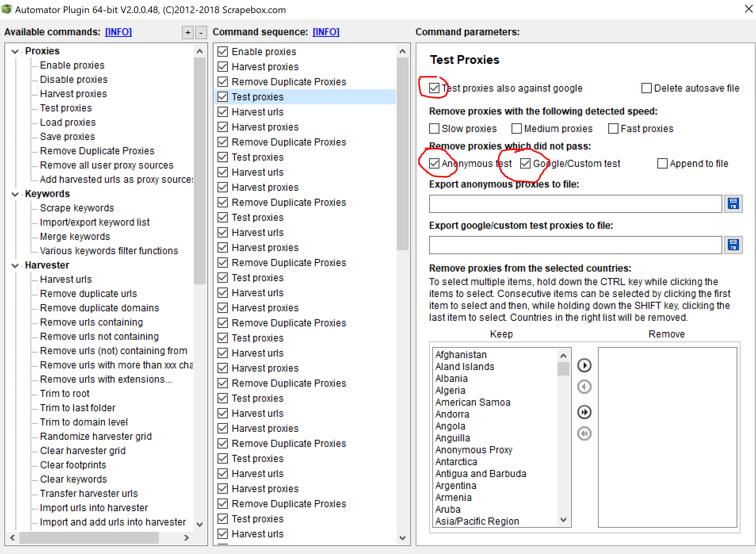Viewport: 756px width, 554px height.
Task: Click the Available commands horizontal scrollbar thumb
Action: coord(89,538)
